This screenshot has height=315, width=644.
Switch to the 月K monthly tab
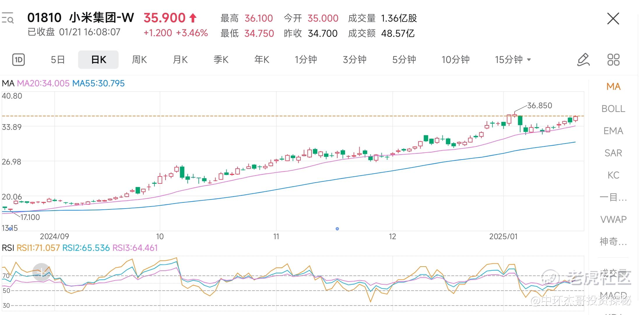pyautogui.click(x=180, y=60)
